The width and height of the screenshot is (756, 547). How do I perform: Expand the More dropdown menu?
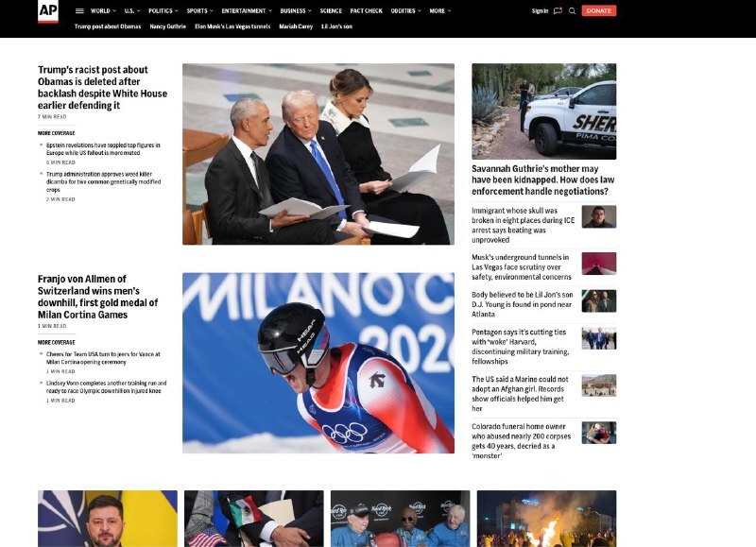439,11
